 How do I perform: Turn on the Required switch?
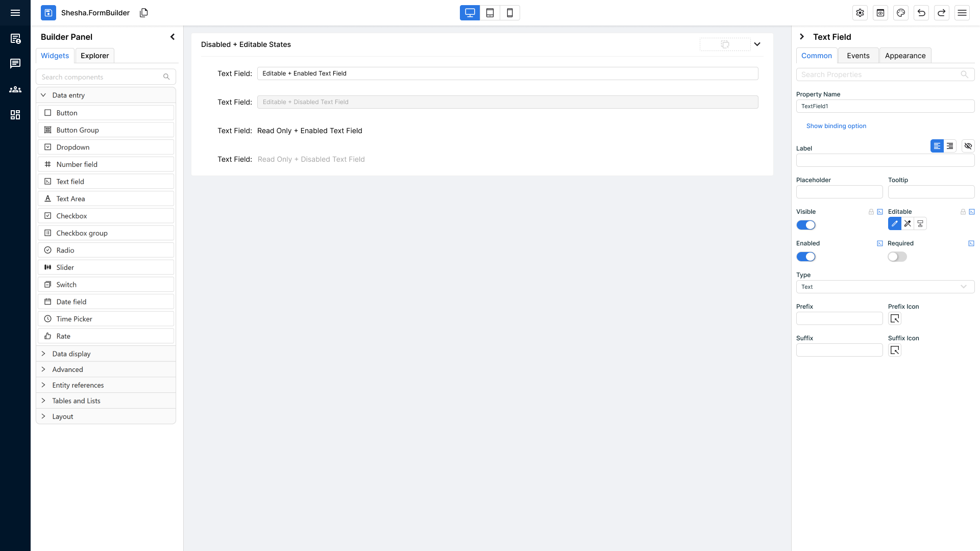[x=897, y=257]
